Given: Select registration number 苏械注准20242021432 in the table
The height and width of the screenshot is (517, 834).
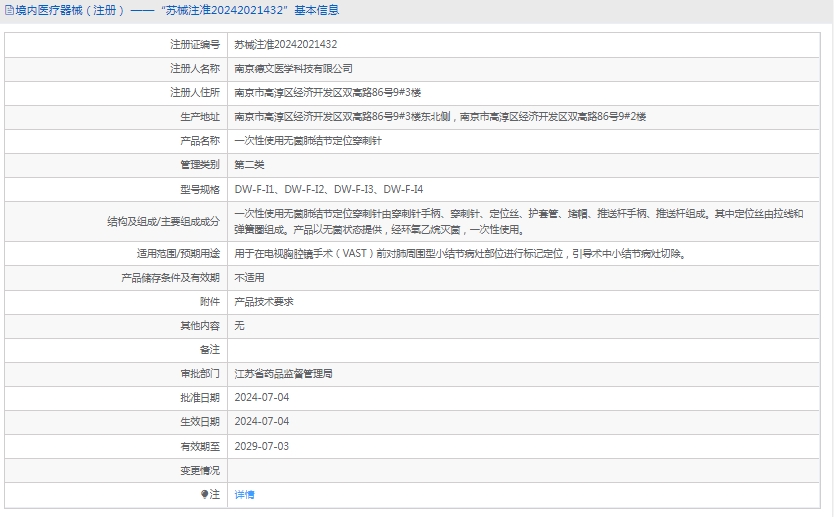Looking at the screenshot, I should point(285,45).
